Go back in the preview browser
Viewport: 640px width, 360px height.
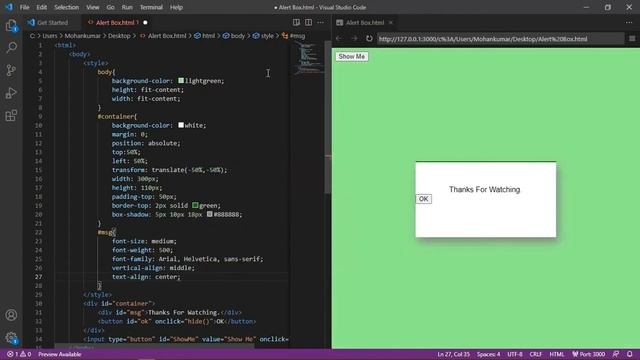coord(339,38)
